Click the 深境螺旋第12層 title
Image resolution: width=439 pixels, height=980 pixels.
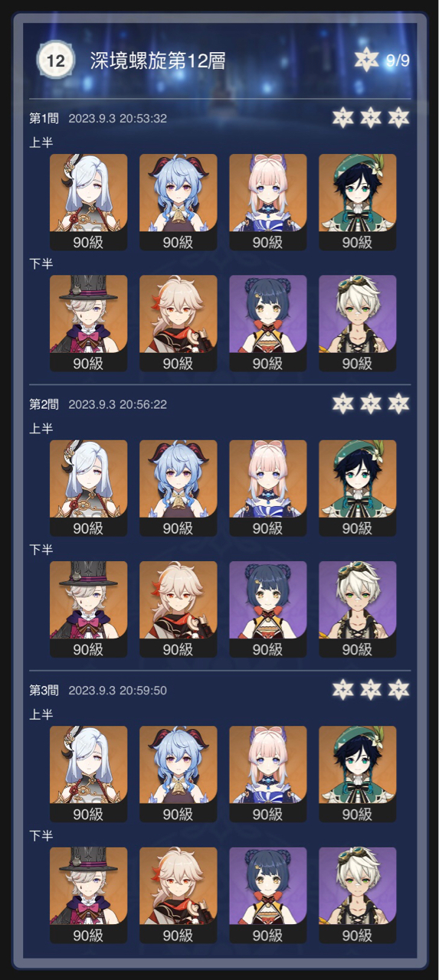click(158, 60)
